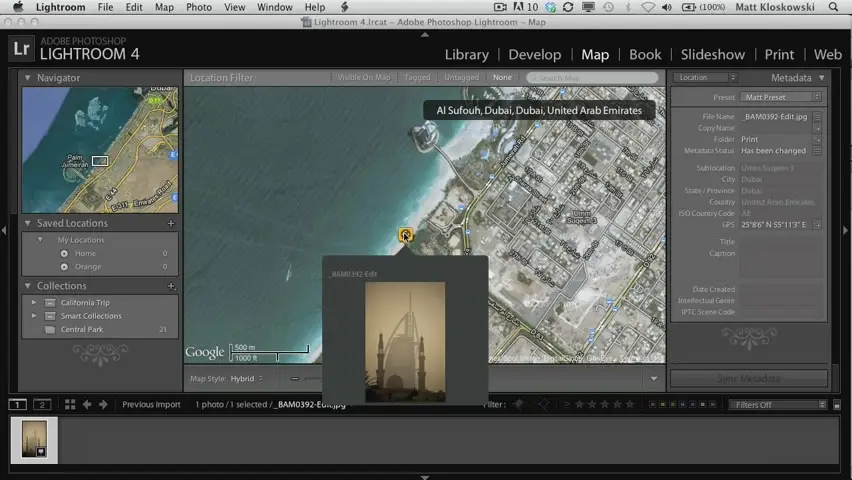The width and height of the screenshot is (852, 480).
Task: Toggle the Orange location radio marker
Action: tap(64, 267)
